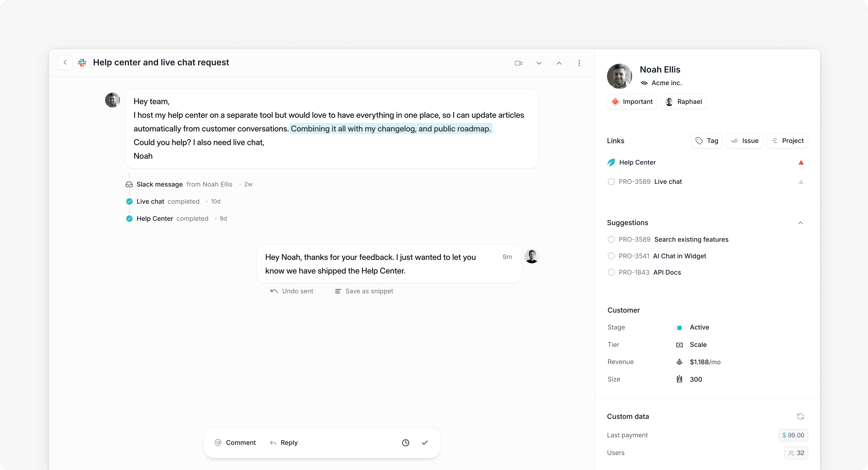Switch to the Reply tab
This screenshot has width=868, height=470.
(x=284, y=443)
